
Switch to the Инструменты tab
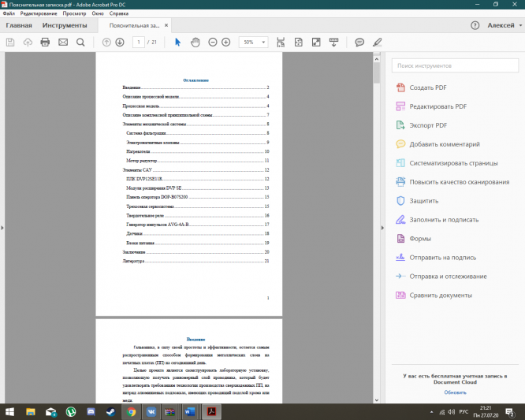tap(65, 25)
